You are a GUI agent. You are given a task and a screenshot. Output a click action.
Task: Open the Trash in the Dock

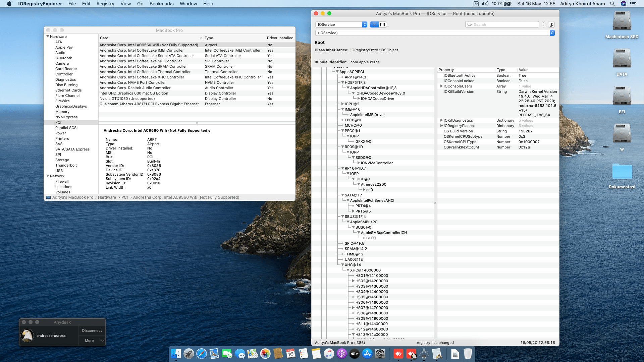(x=468, y=354)
